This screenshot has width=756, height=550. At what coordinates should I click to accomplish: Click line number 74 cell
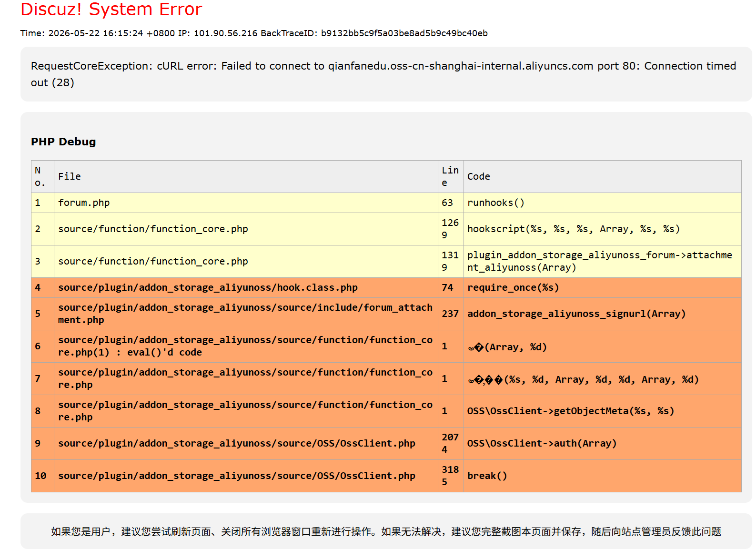451,288
